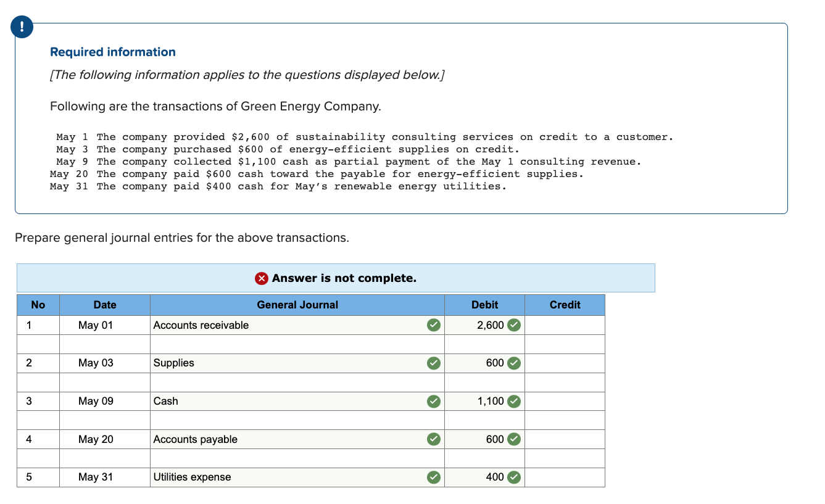Viewport: 825px width, 504px height.
Task: Click the May 31 date cell
Action: (x=105, y=477)
